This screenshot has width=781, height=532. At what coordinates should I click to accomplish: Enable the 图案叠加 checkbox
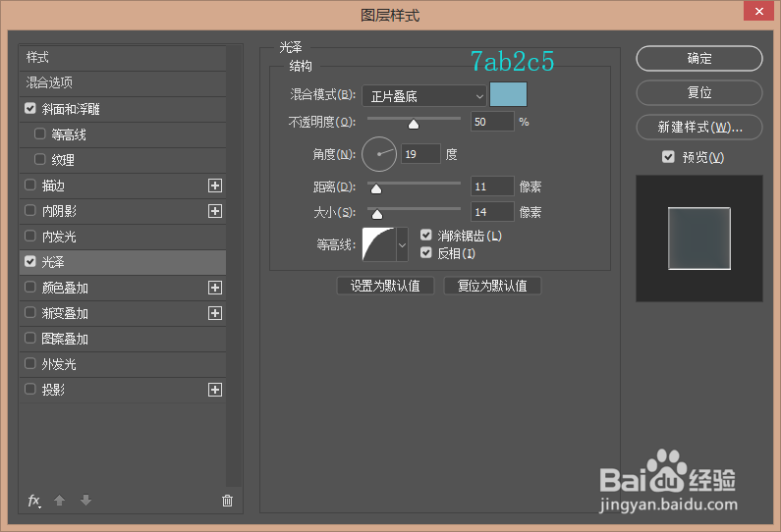(30, 339)
